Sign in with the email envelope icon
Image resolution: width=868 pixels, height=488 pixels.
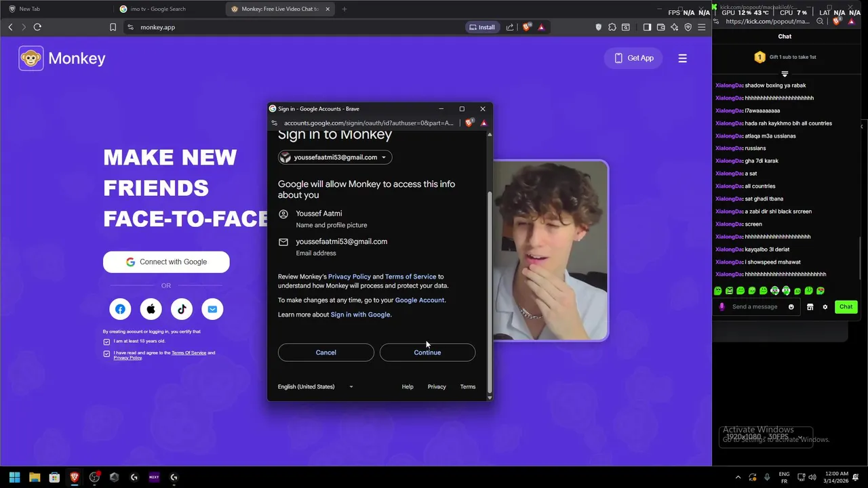tap(212, 309)
